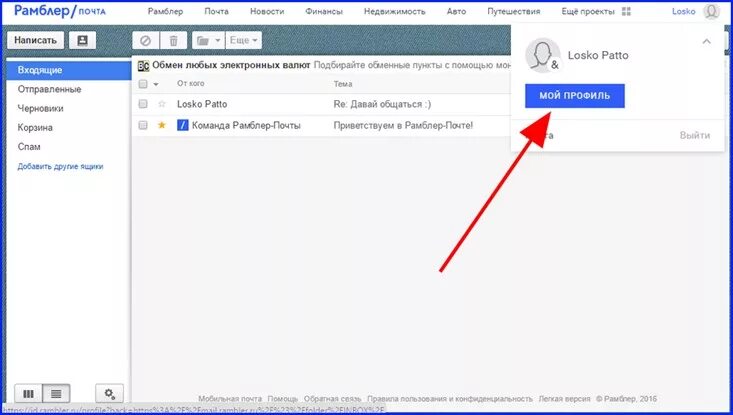The height and width of the screenshot is (415, 733).
Task: Collapse the profile panel chevron
Action: (706, 42)
